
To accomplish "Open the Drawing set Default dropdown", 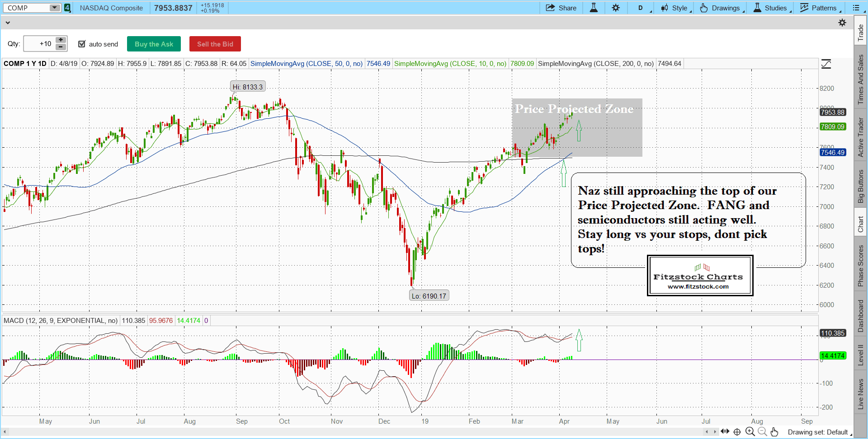I will click(819, 432).
